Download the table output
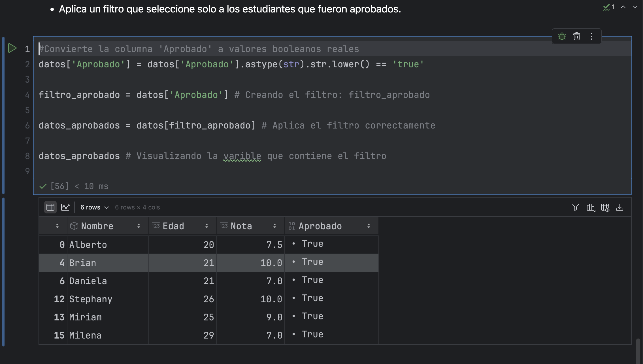Screen dimensions: 643x364 [x=620, y=207]
